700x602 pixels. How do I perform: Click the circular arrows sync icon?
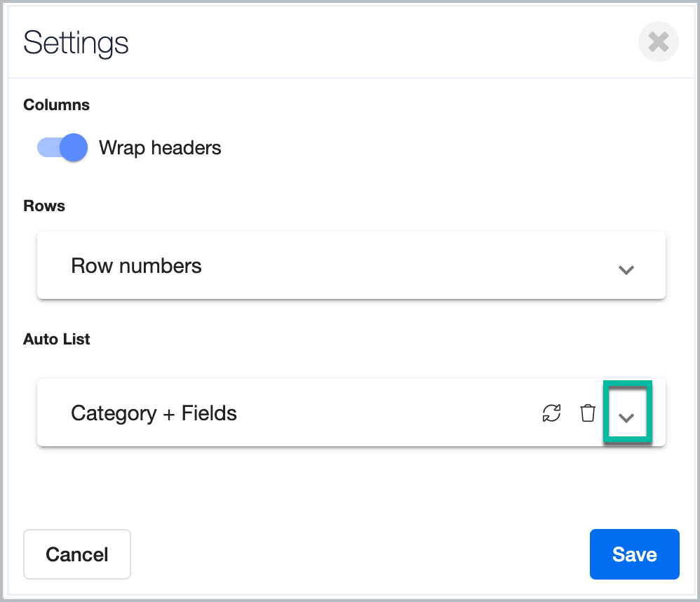[x=551, y=413]
